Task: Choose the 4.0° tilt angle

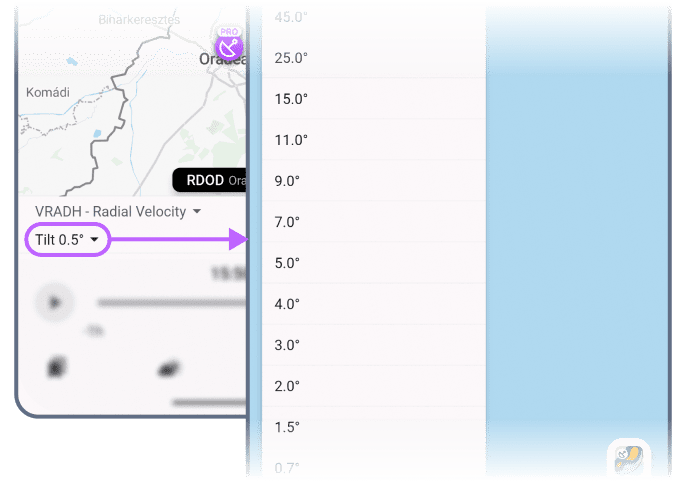Action: click(x=374, y=304)
